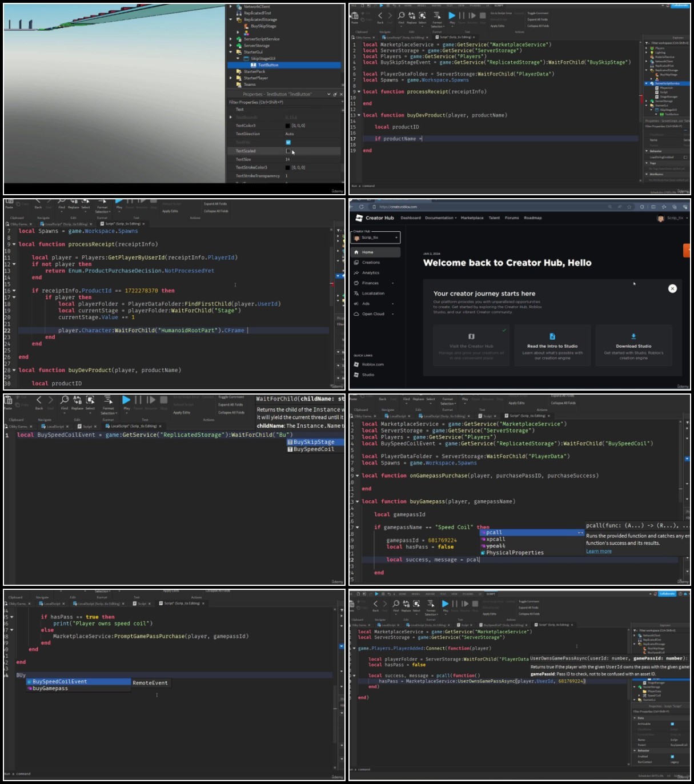Open Forums in Creator Hub navigation

512,218
